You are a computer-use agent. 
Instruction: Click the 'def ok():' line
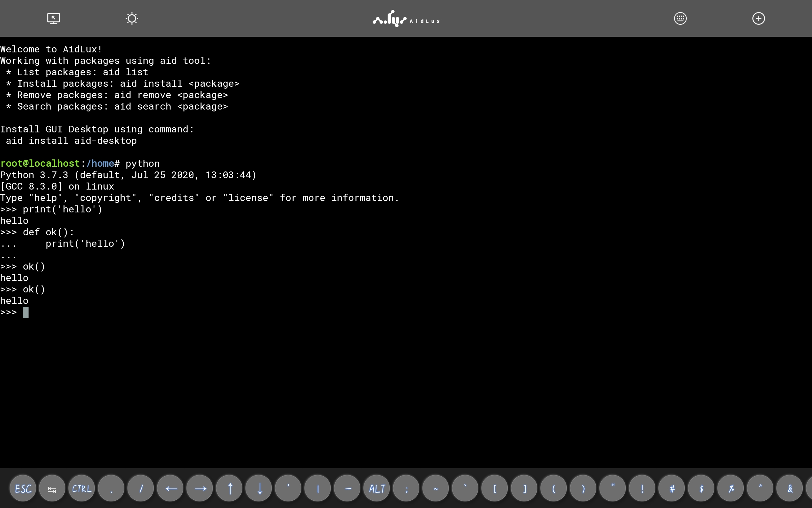tap(37, 232)
